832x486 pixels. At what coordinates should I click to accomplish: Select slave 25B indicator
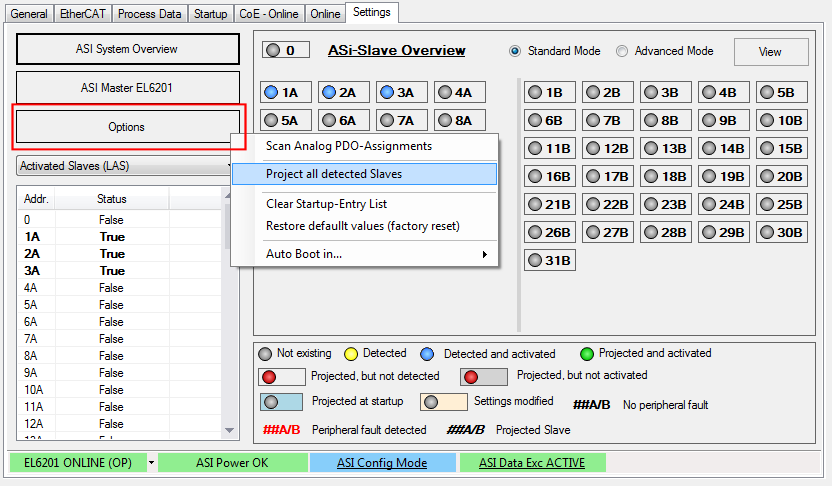782,204
